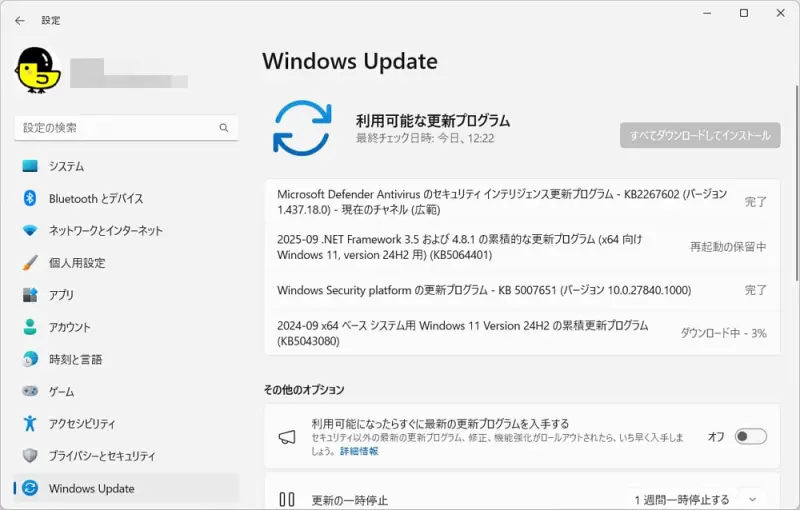Open ゲーム settings page

click(x=126, y=391)
